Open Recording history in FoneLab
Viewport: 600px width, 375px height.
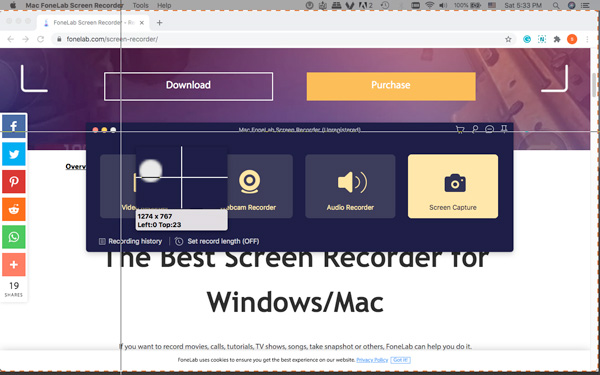[x=130, y=241]
